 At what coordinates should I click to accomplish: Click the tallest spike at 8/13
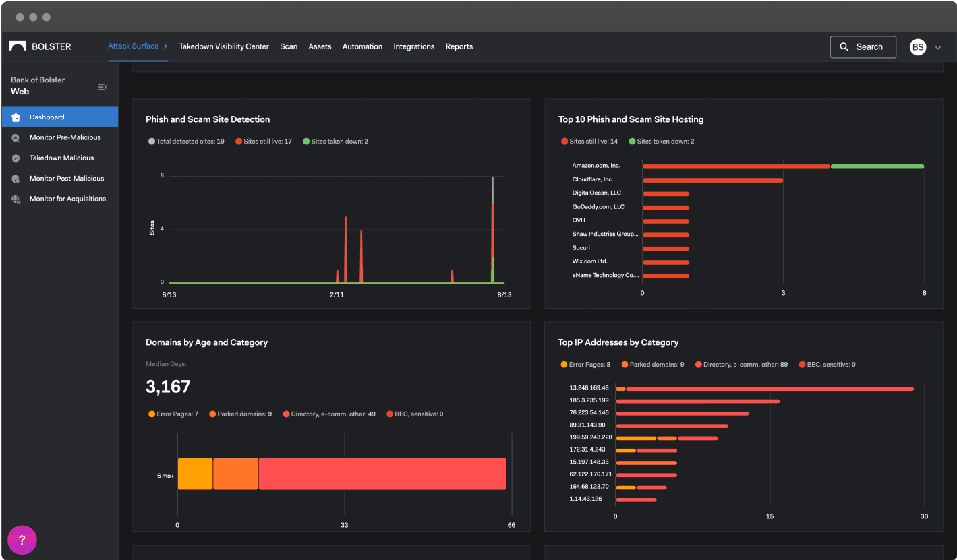pyautogui.click(x=492, y=229)
